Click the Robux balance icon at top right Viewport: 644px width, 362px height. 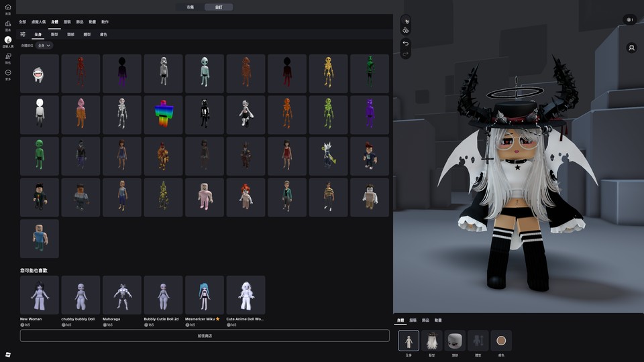629,19
